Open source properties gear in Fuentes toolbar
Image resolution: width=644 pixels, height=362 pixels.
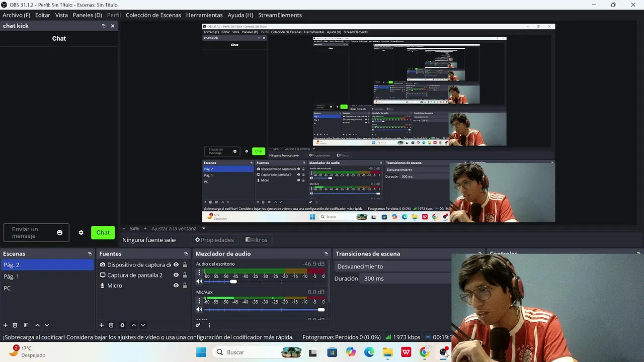tap(122, 325)
